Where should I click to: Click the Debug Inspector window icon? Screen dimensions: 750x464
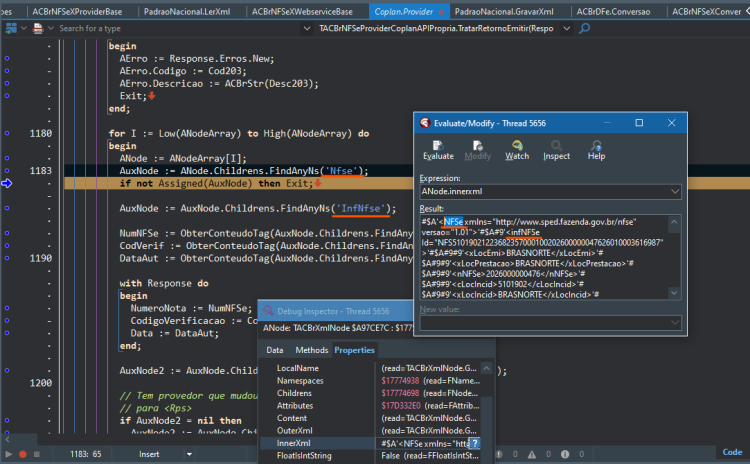(268, 311)
